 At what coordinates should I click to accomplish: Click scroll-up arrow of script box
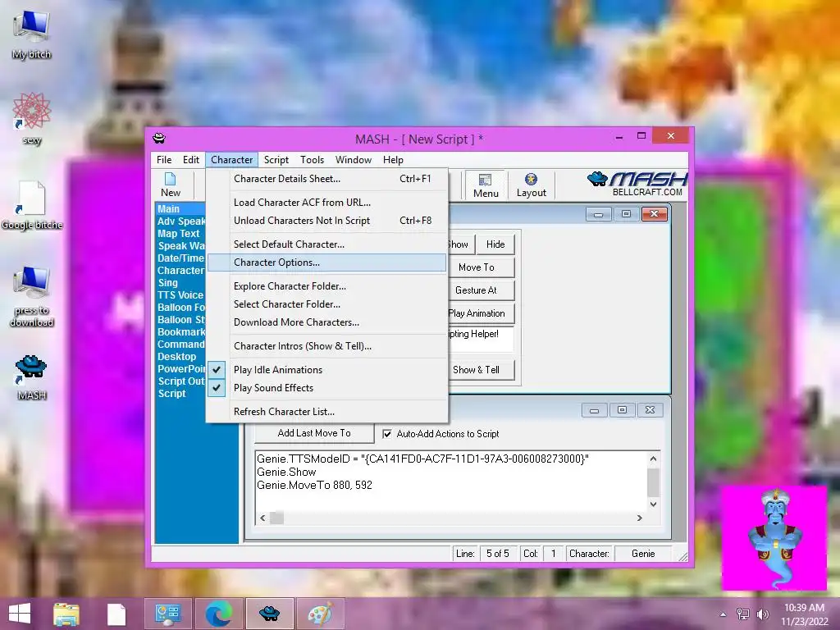(653, 459)
